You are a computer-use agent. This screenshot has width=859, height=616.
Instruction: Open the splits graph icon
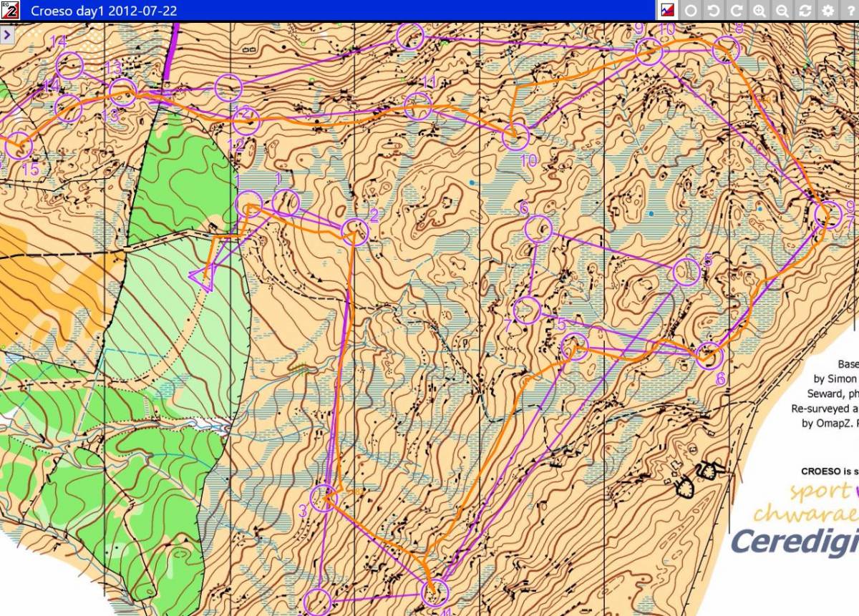pos(667,11)
